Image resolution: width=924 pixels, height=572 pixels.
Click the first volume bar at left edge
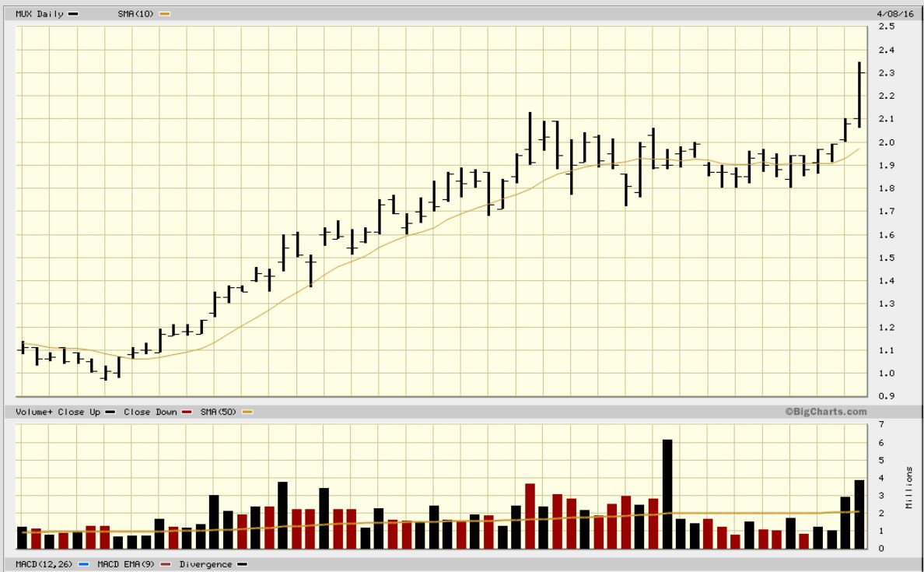22,538
